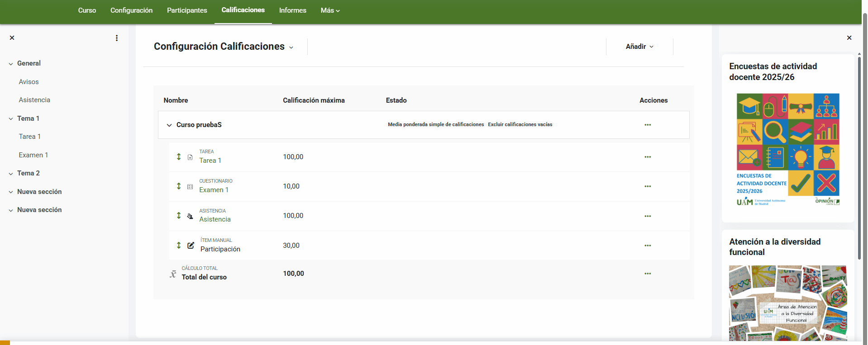Screen dimensions: 868x345
Task: Click the attendance icon beside Asistencia
Action: point(190,216)
